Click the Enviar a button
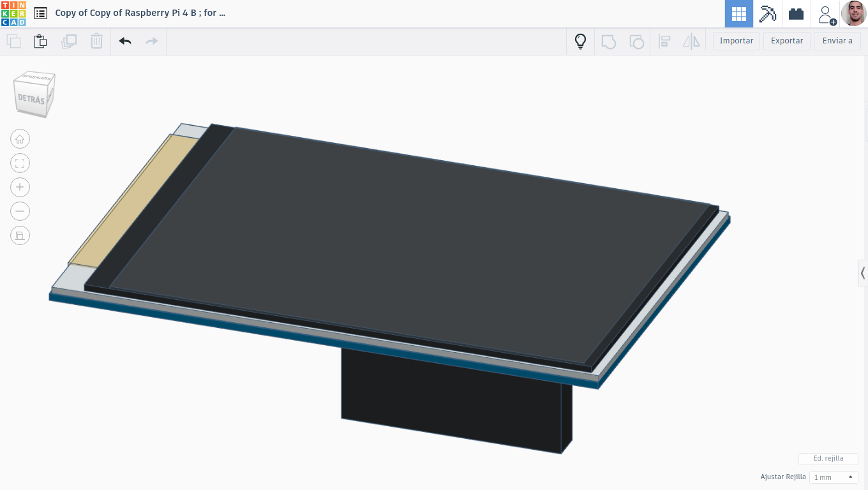This screenshot has width=868, height=490. [837, 41]
